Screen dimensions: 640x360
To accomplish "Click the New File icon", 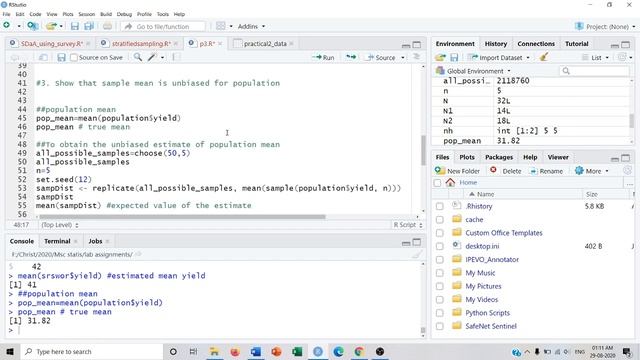I will (7, 26).
